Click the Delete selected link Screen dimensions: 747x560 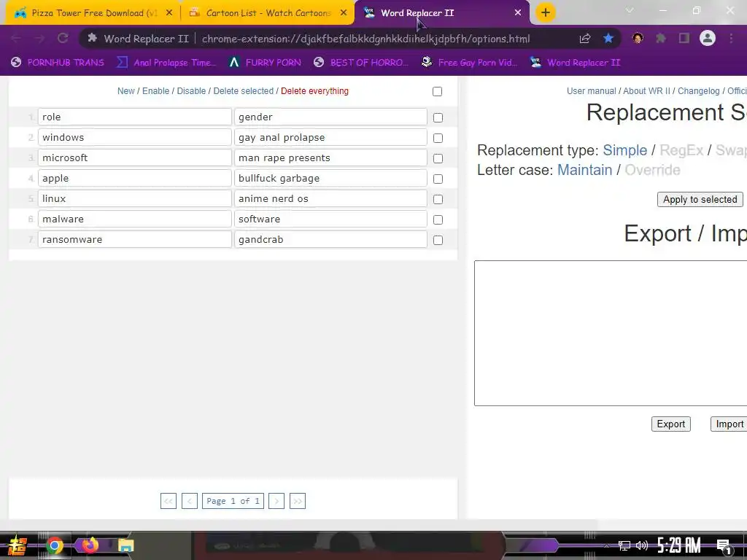[x=244, y=91]
